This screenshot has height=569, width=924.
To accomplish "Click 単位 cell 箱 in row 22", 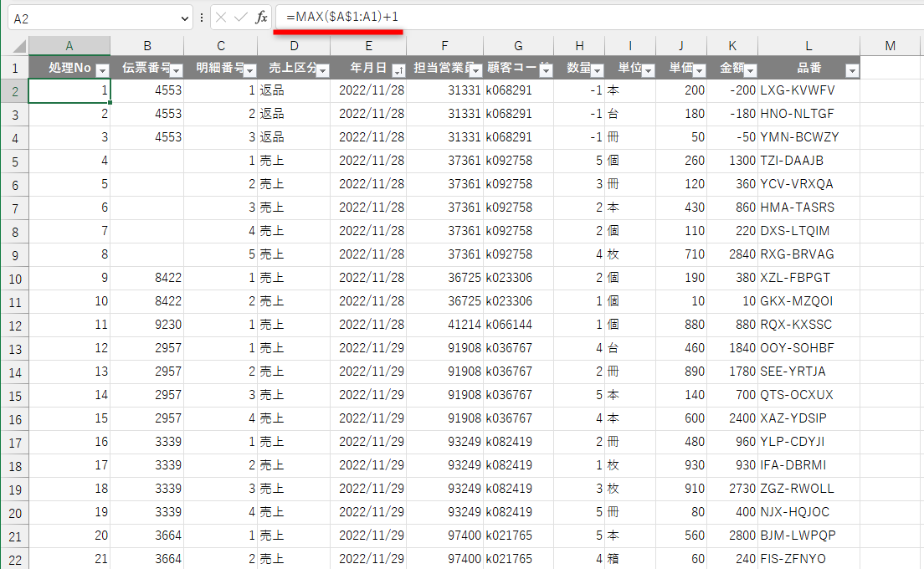I will pos(630,559).
